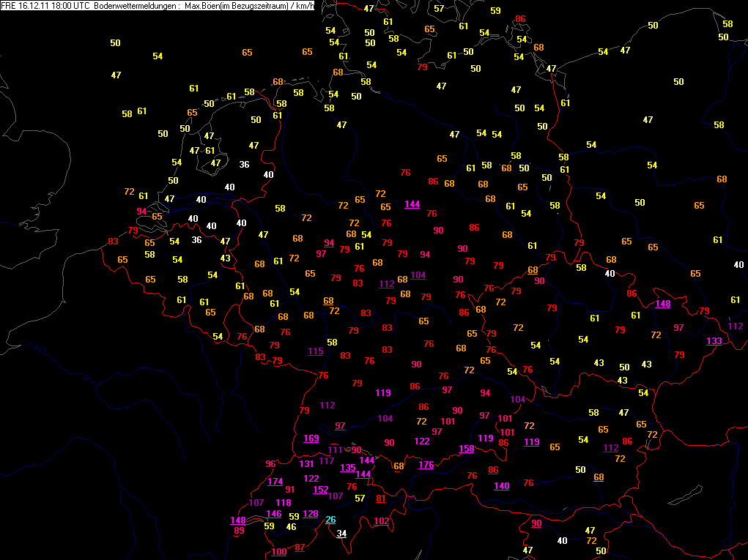Click the underlined 146 gust value
The height and width of the screenshot is (560, 748).
click(274, 514)
